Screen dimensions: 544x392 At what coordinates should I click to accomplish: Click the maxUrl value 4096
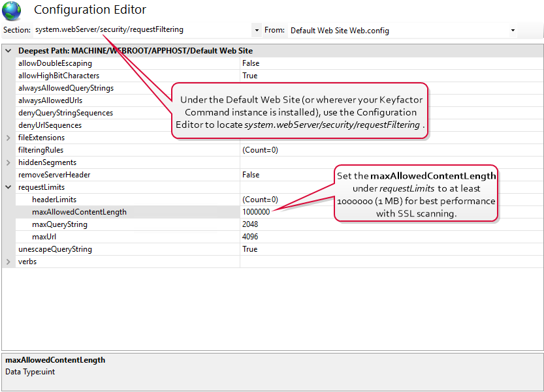[251, 237]
